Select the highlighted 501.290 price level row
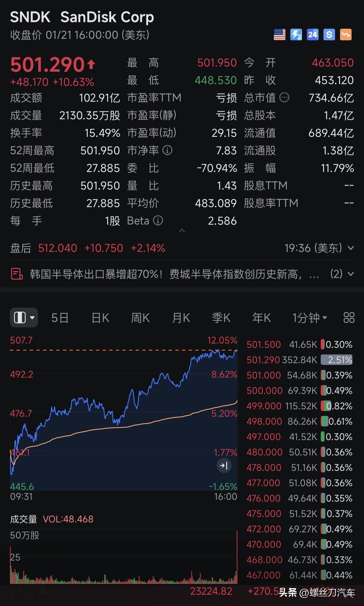The height and width of the screenshot is (606, 364). tap(299, 360)
